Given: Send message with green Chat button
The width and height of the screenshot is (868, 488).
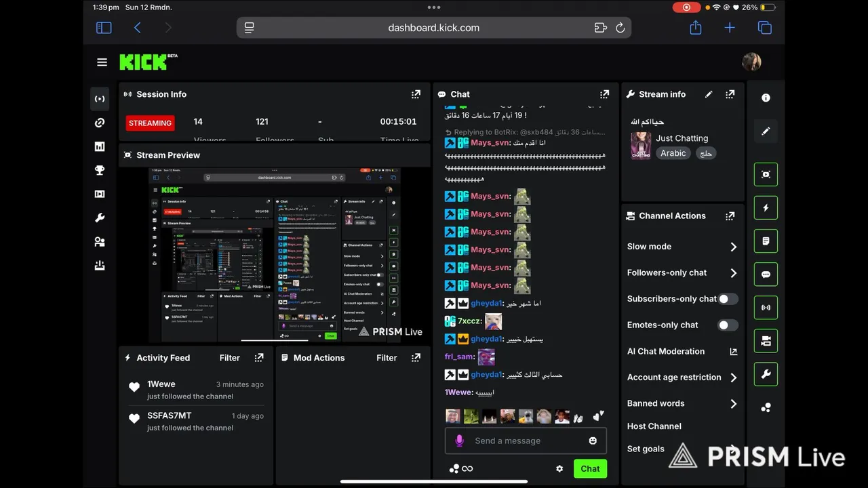Looking at the screenshot, I should 590,468.
